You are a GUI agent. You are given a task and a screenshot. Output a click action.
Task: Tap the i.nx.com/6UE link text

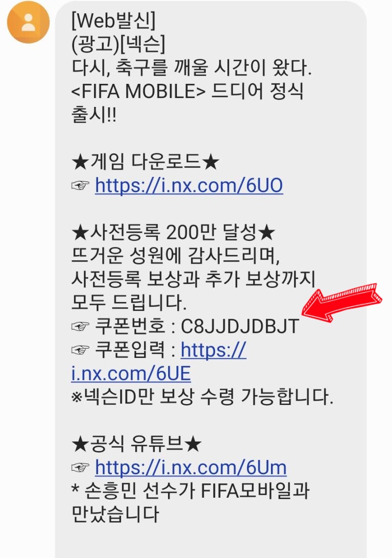pos(131,373)
